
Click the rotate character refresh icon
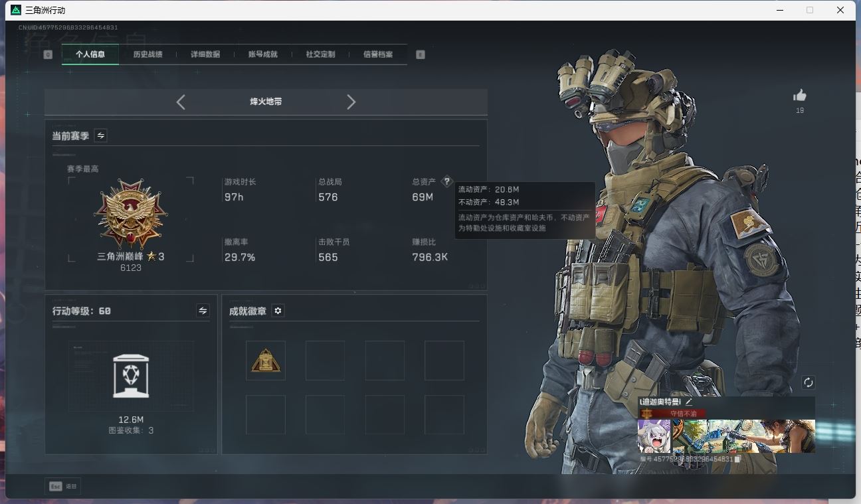[x=808, y=382]
